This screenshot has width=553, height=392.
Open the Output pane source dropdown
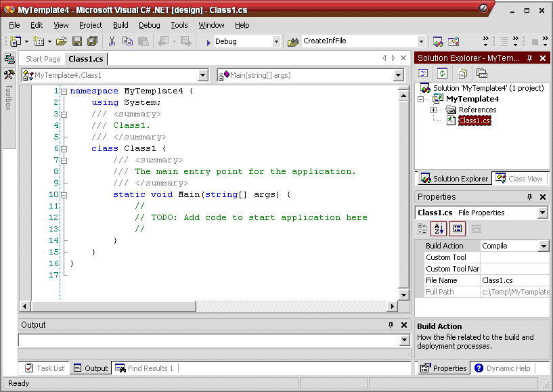click(x=405, y=340)
